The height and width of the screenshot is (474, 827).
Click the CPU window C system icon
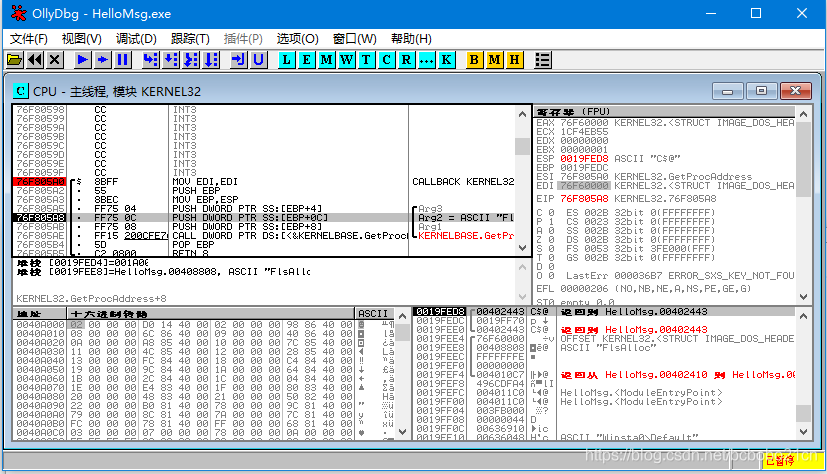(21, 91)
